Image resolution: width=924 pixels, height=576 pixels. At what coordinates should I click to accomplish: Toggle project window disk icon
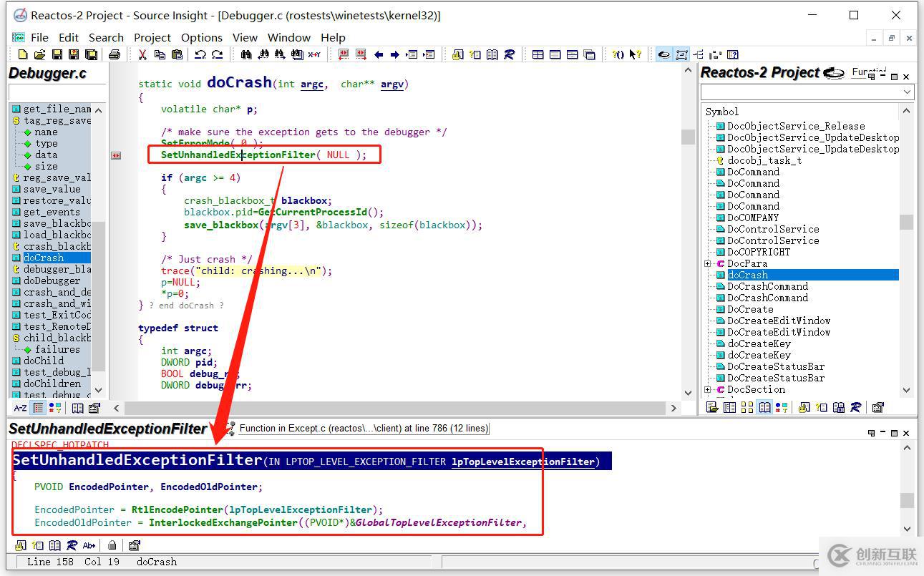pyautogui.click(x=663, y=54)
